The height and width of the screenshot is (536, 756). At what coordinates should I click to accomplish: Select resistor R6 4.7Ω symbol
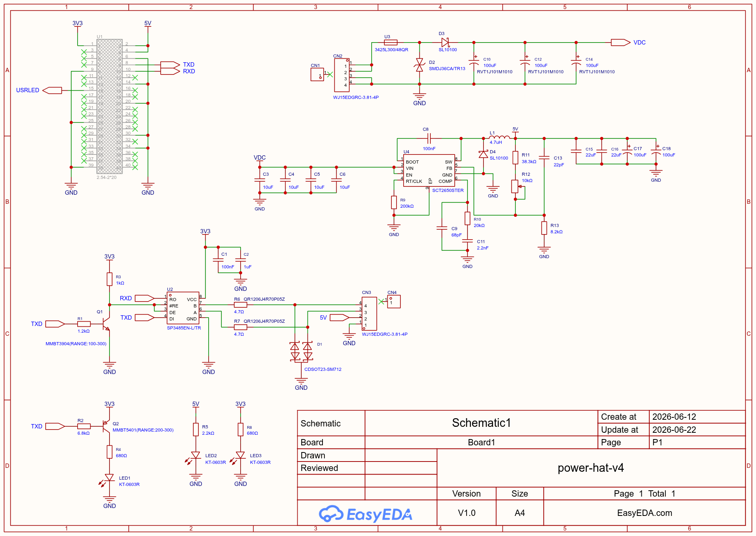pyautogui.click(x=241, y=305)
